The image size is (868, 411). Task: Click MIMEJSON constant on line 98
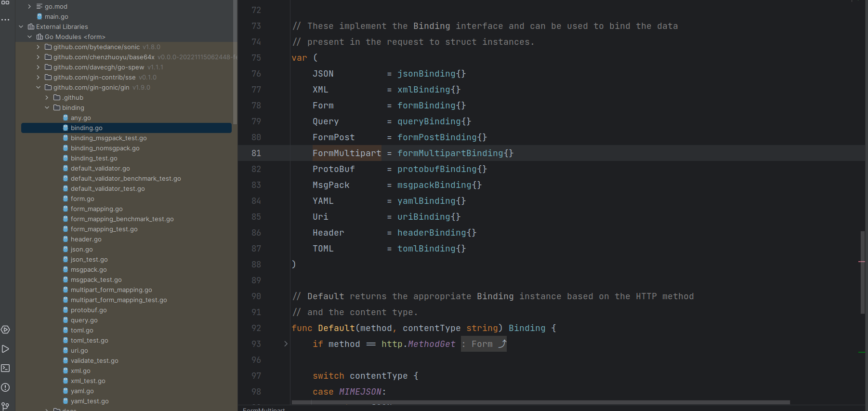[360, 392]
